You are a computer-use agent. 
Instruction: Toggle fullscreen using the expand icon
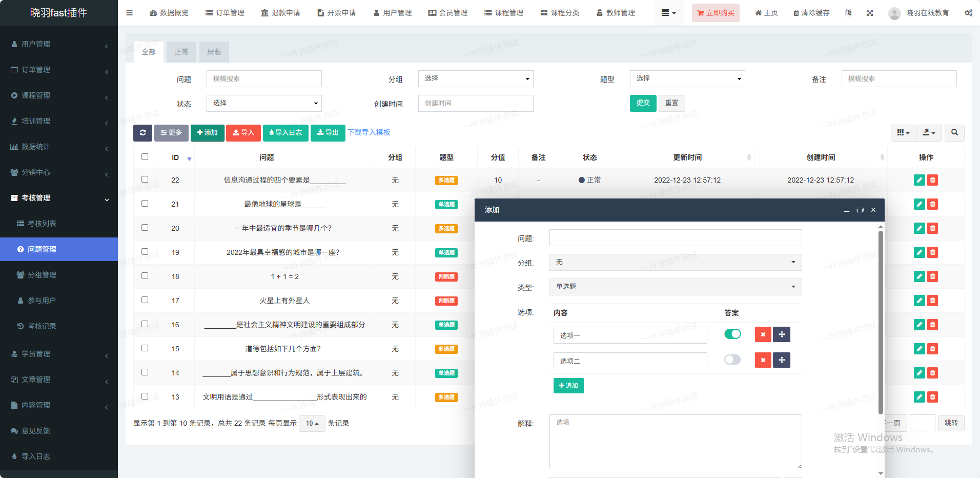click(x=870, y=13)
